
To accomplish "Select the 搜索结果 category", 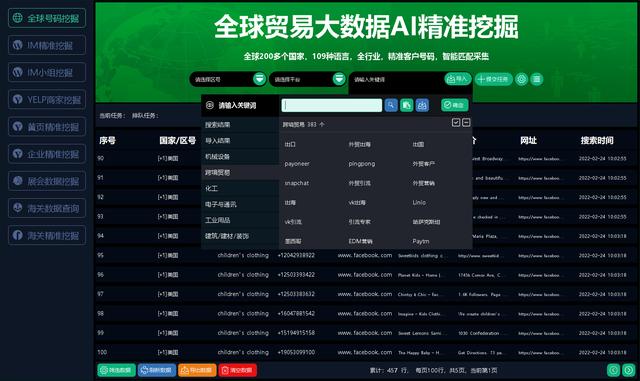I will click(x=240, y=125).
